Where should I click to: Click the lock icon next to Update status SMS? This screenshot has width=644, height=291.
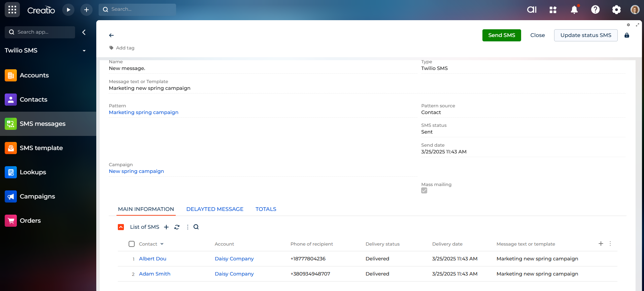pyautogui.click(x=627, y=35)
